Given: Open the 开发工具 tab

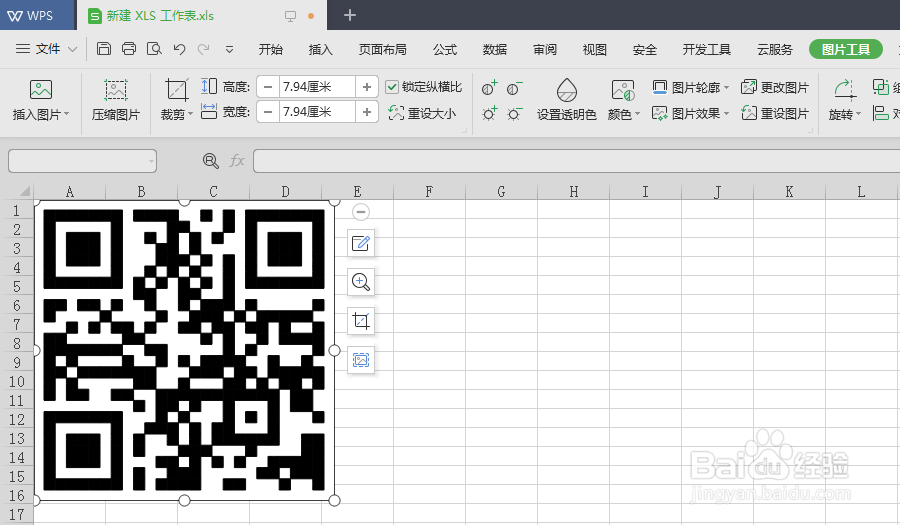Looking at the screenshot, I should [x=707, y=49].
